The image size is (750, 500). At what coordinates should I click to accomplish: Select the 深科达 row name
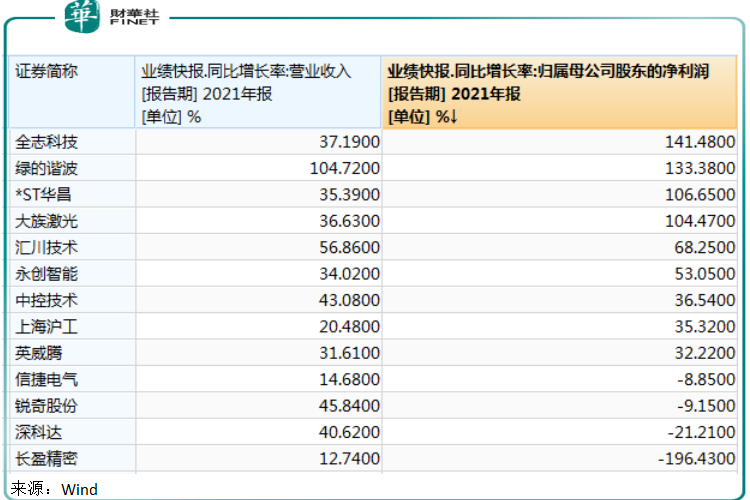pos(40,432)
